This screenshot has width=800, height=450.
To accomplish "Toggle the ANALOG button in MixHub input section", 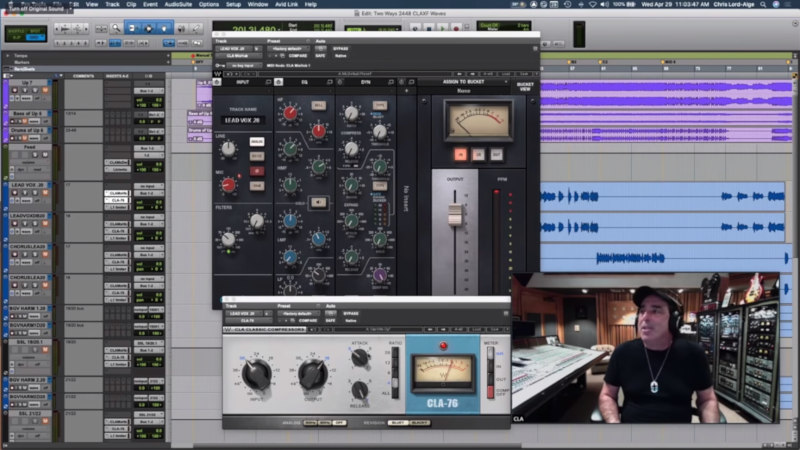I will [x=257, y=141].
